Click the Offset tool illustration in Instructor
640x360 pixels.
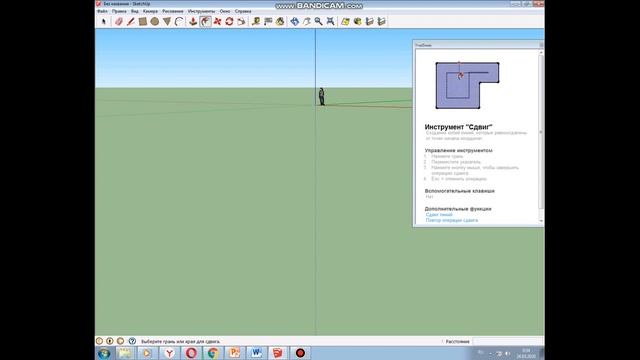pos(467,85)
